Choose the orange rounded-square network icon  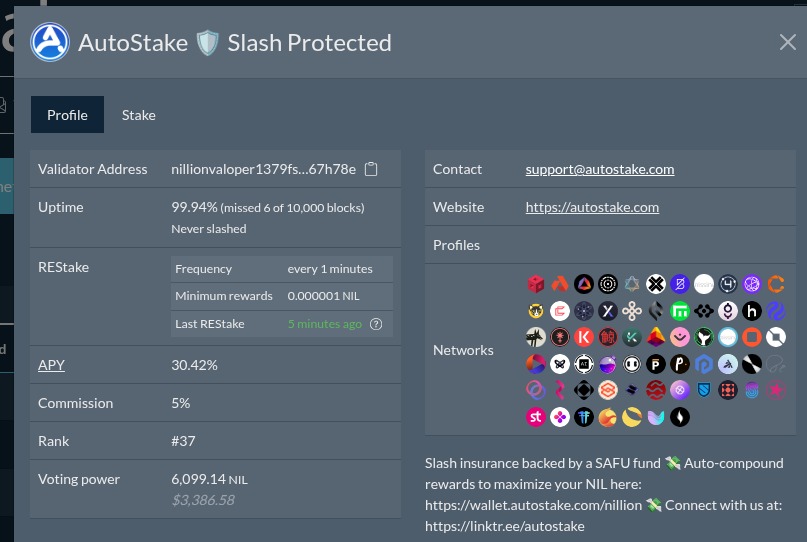click(752, 337)
